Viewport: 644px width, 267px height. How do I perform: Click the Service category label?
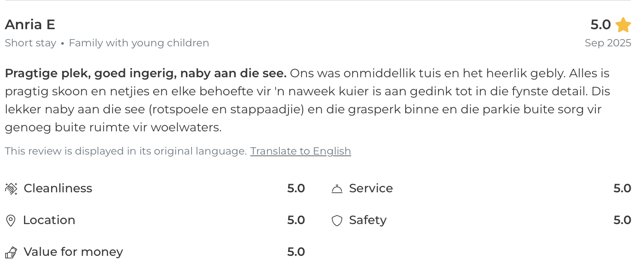click(x=371, y=188)
